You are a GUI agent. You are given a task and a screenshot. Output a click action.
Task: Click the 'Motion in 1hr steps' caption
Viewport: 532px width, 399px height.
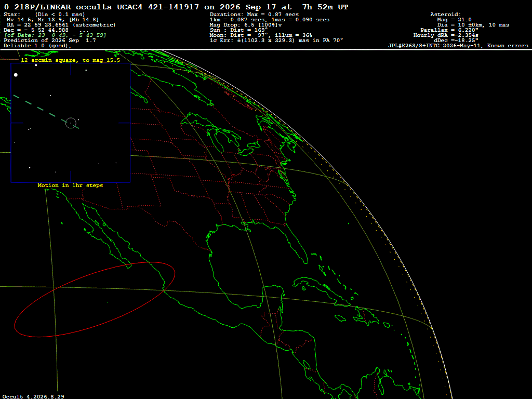[70, 185]
